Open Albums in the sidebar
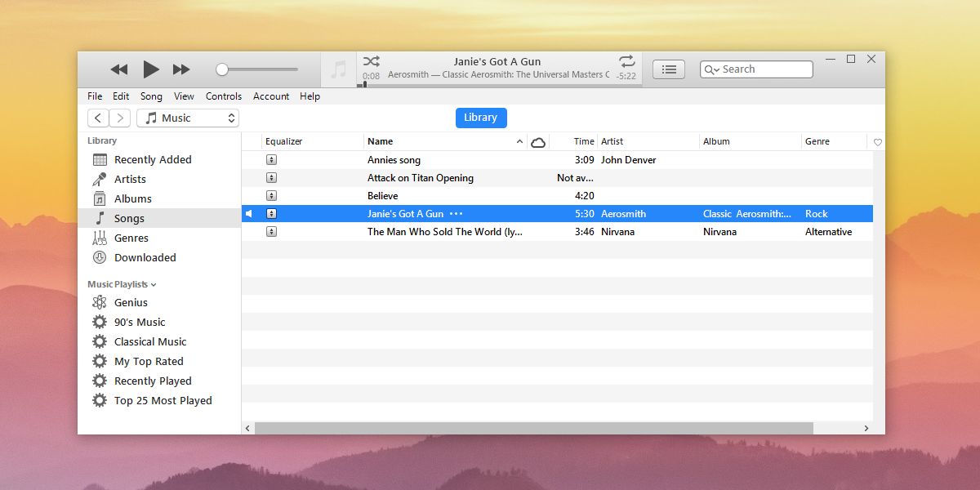Viewport: 980px width, 490px height. 159,199
